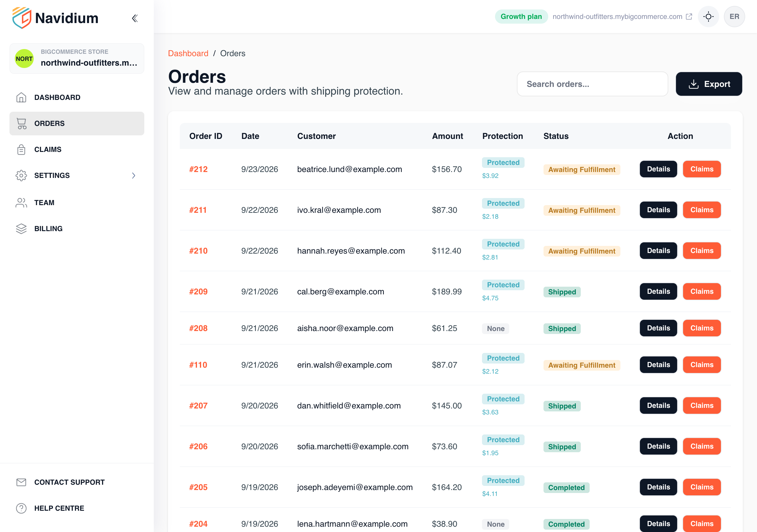Open Claims for order #209
Viewport: 757px width, 532px height.
(x=702, y=291)
